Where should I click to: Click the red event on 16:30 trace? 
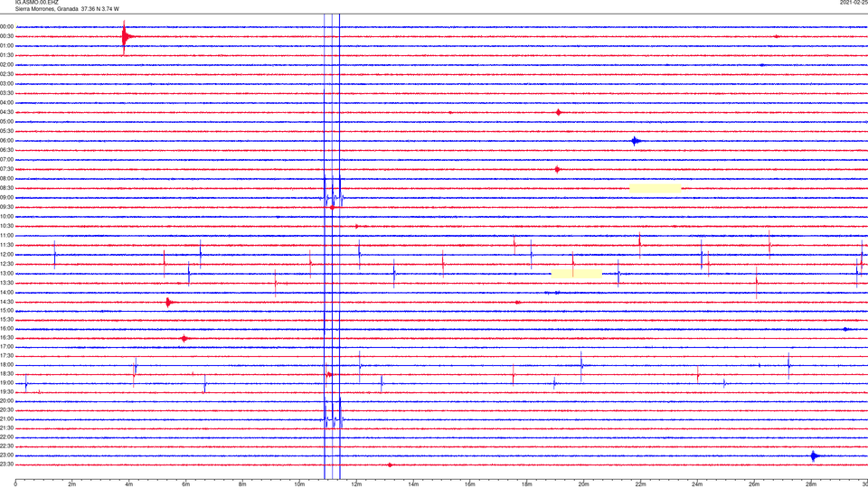pyautogui.click(x=184, y=338)
